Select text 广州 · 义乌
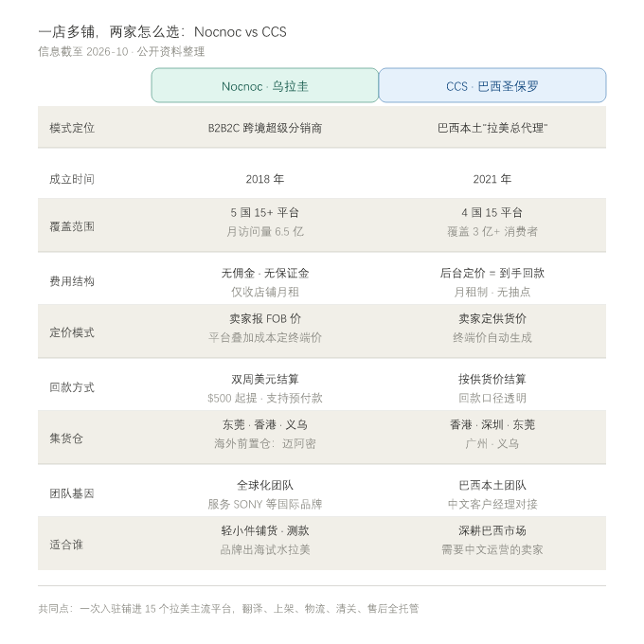Viewport: 644px width, 644px height. pos(492,443)
